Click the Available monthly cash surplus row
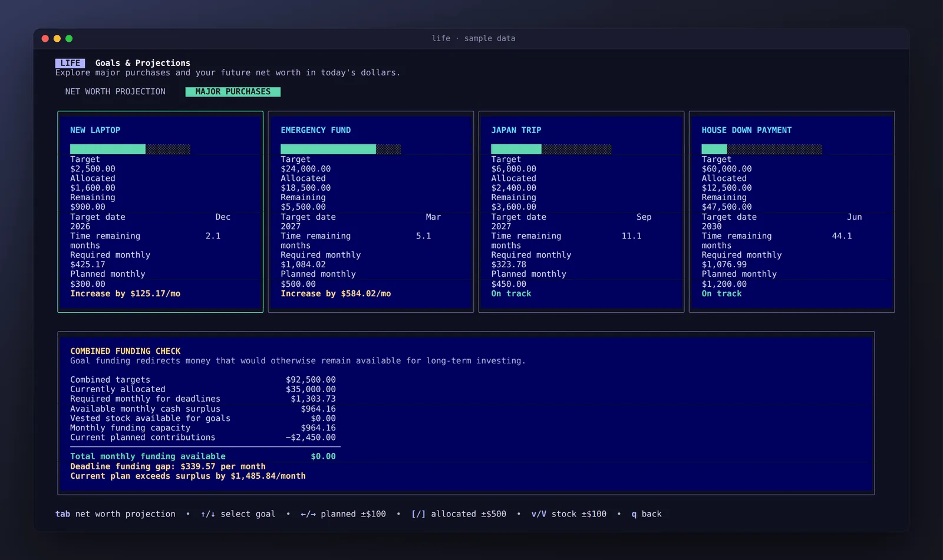This screenshot has width=943, height=560. (x=203, y=409)
